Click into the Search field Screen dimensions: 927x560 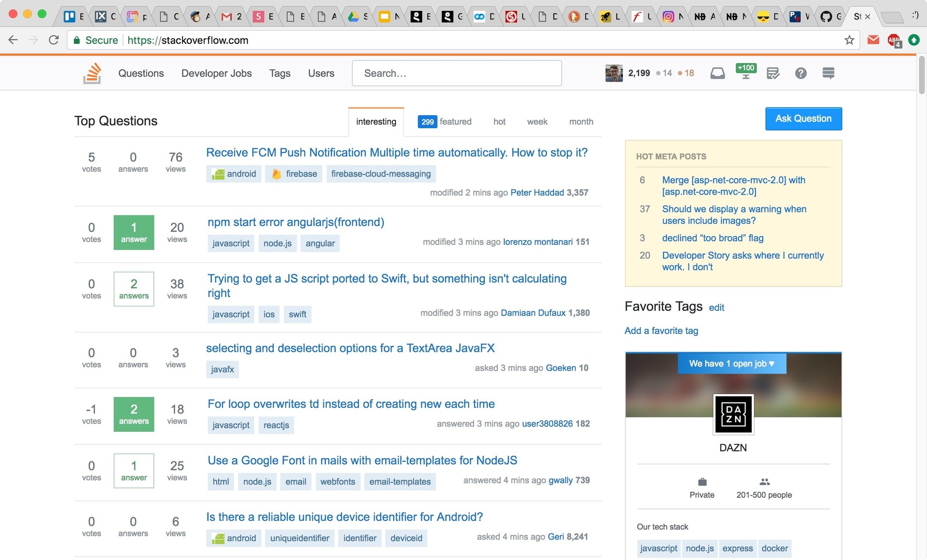456,73
